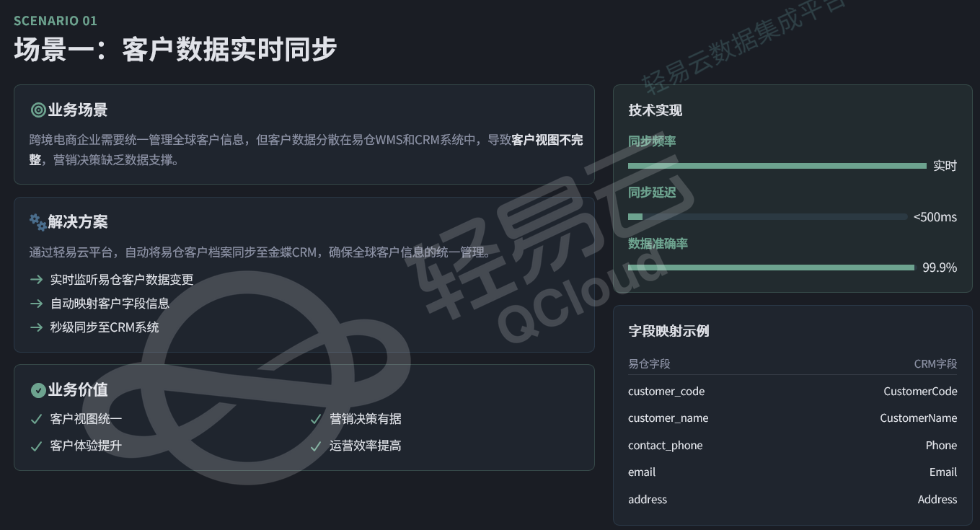Click the checkmark before 客户视图统一
980x530 pixels.
pyautogui.click(x=36, y=419)
